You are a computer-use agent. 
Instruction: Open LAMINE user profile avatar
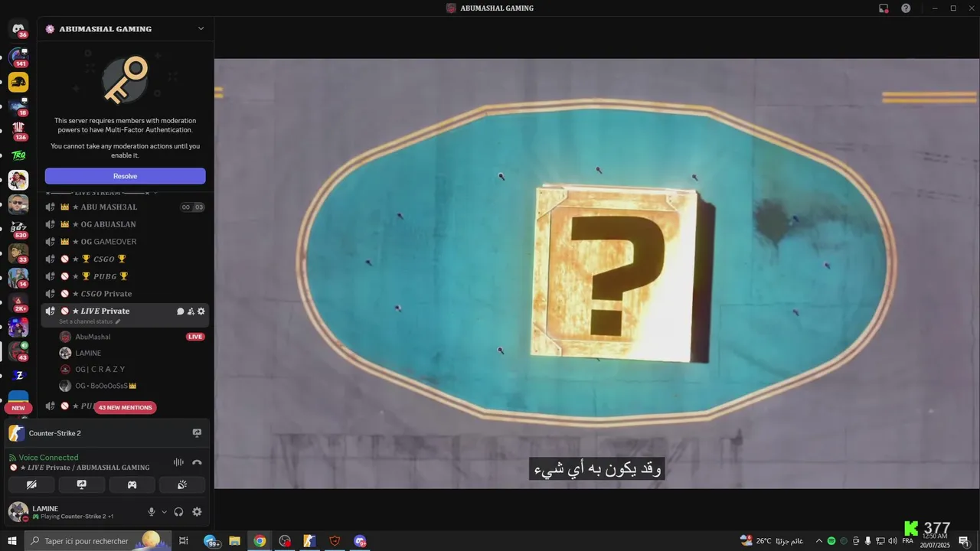pyautogui.click(x=18, y=512)
